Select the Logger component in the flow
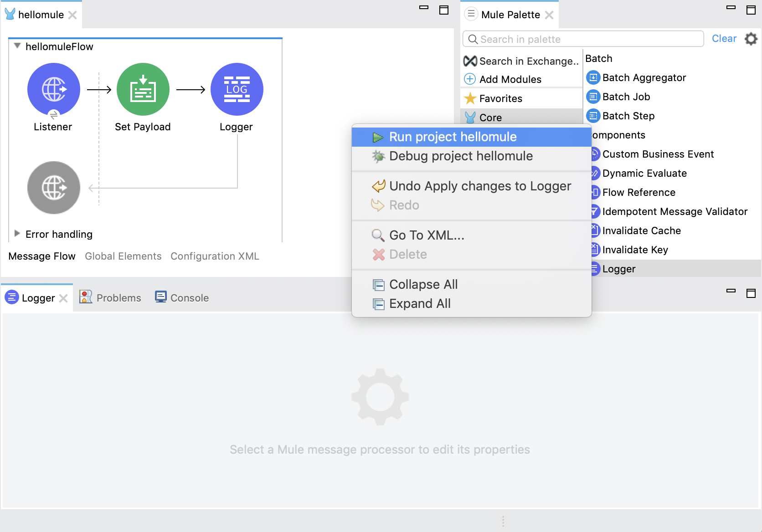Screen dimensions: 762x532 (237, 89)
